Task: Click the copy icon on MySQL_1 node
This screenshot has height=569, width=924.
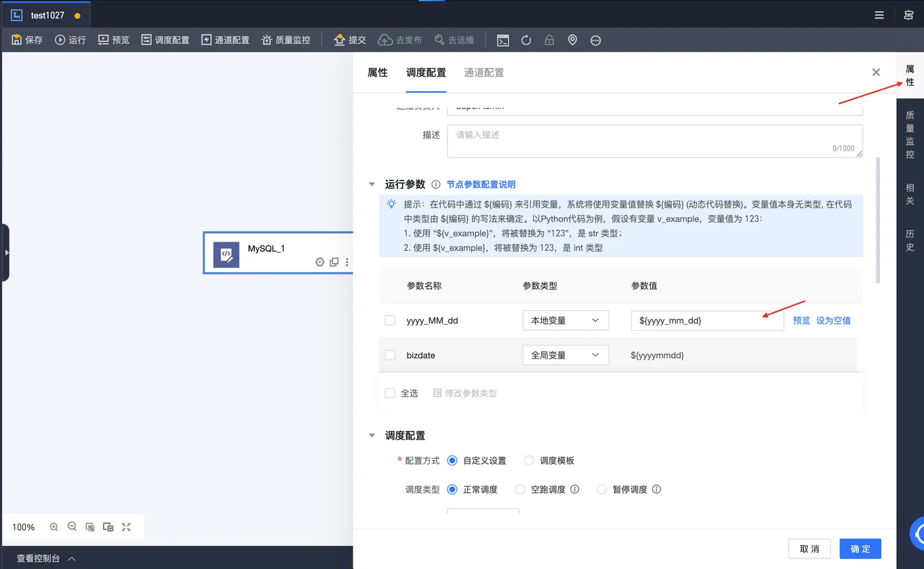Action: (x=334, y=262)
